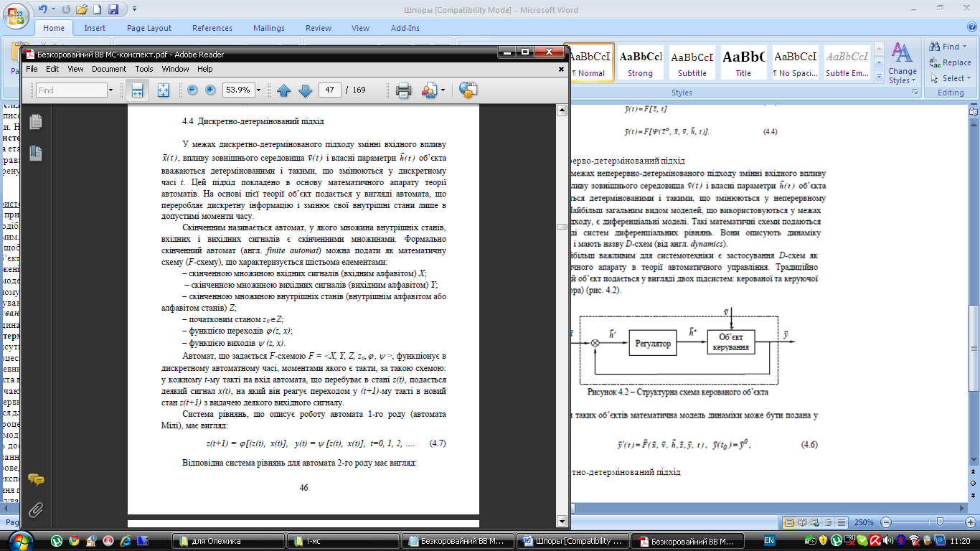Switch to the Insert ribbon tab
The height and width of the screenshot is (551, 980).
point(95,28)
